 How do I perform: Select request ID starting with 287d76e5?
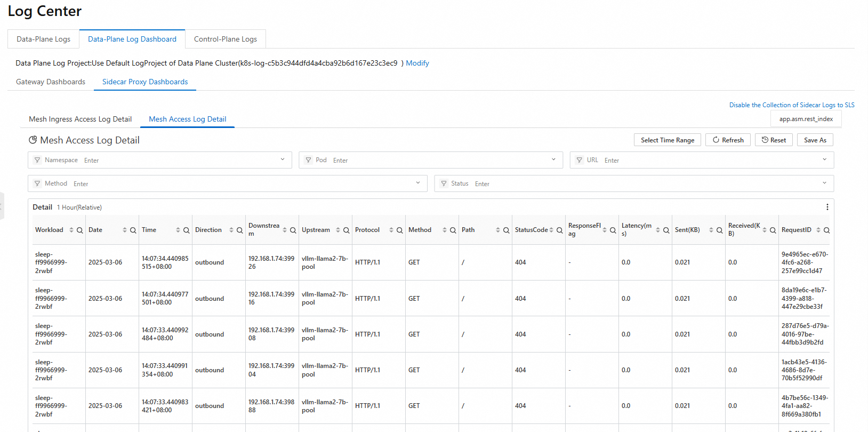tap(805, 334)
